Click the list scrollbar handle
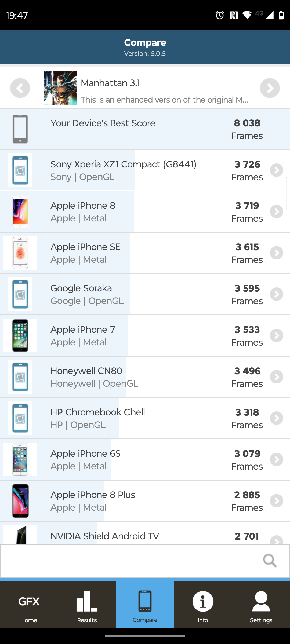Viewport: 290px width, 644px height. (x=285, y=193)
